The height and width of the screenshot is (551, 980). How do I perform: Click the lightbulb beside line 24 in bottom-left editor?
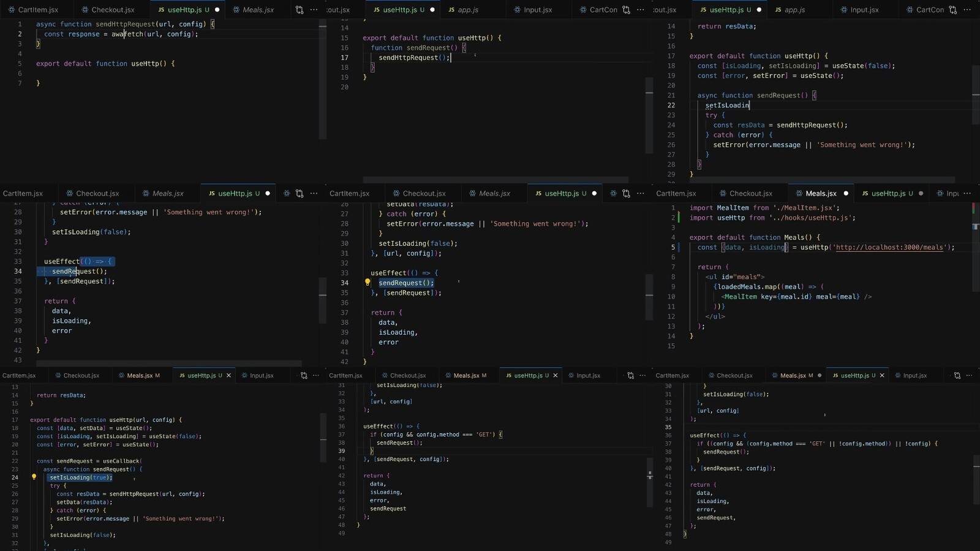pos(34,477)
